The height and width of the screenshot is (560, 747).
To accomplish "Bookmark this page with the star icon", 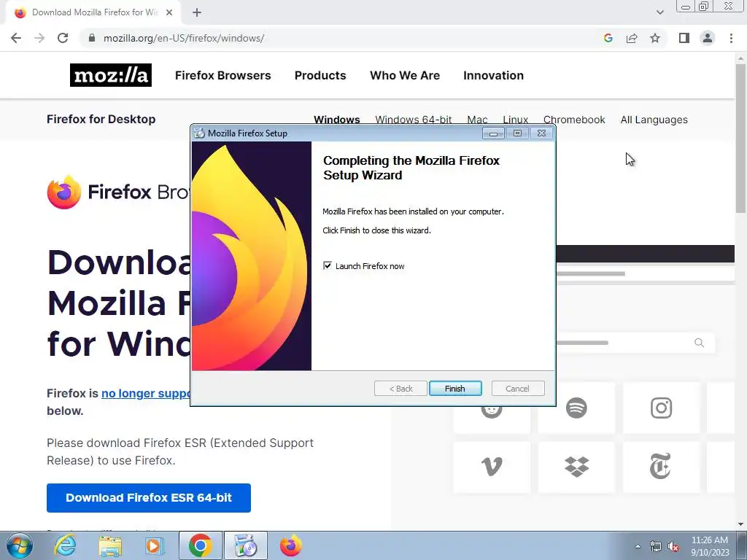I will click(x=655, y=38).
